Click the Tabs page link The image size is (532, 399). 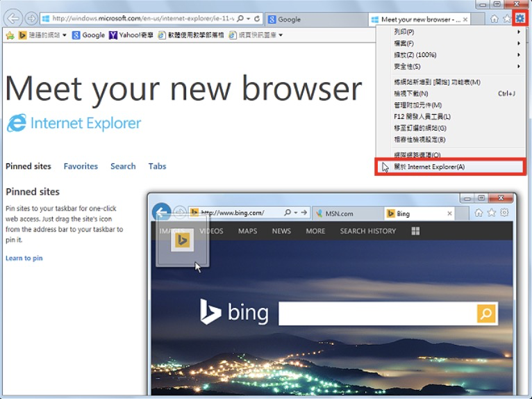pos(157,166)
